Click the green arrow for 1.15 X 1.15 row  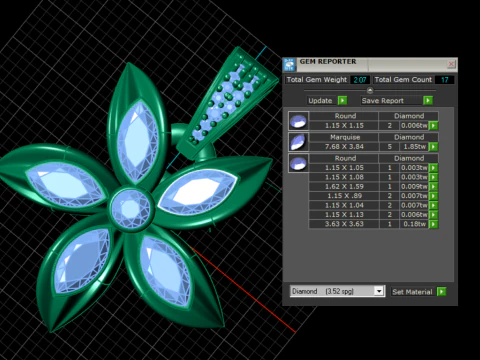pyautogui.click(x=433, y=126)
